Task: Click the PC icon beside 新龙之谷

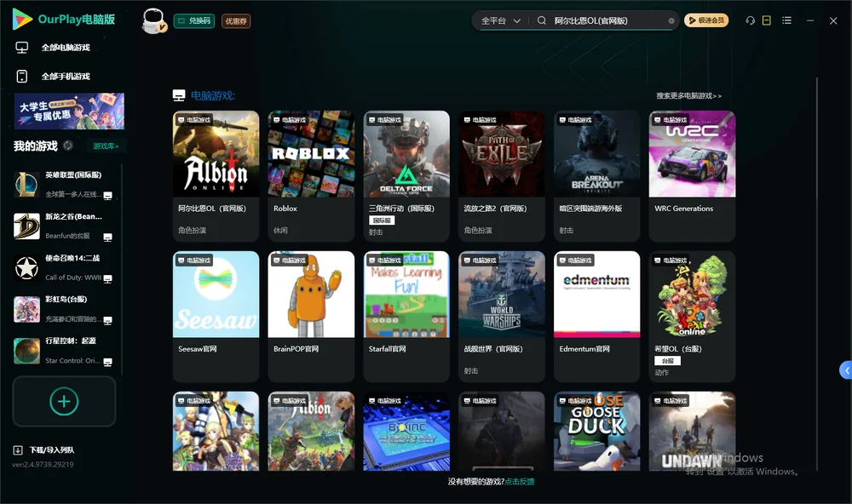Action: (x=107, y=238)
